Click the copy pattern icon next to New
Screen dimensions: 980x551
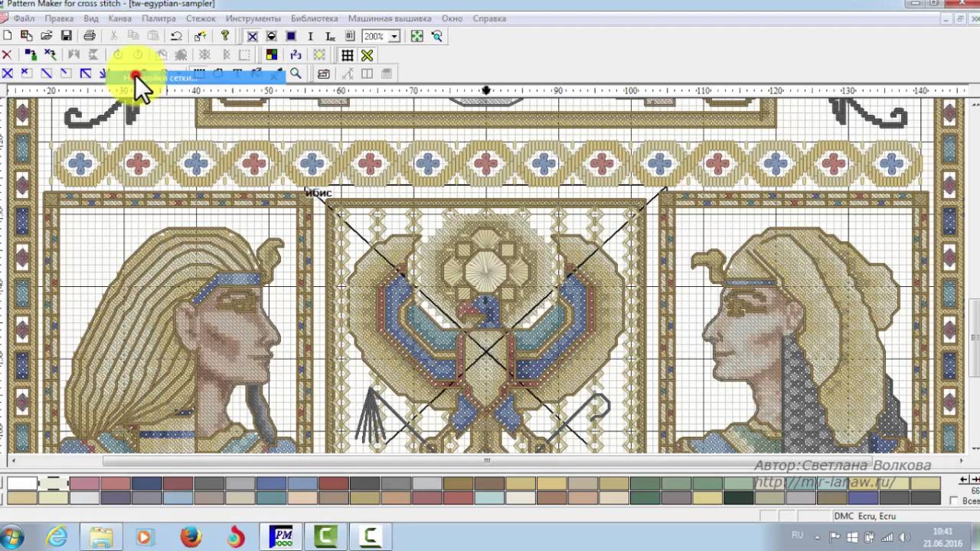point(27,35)
